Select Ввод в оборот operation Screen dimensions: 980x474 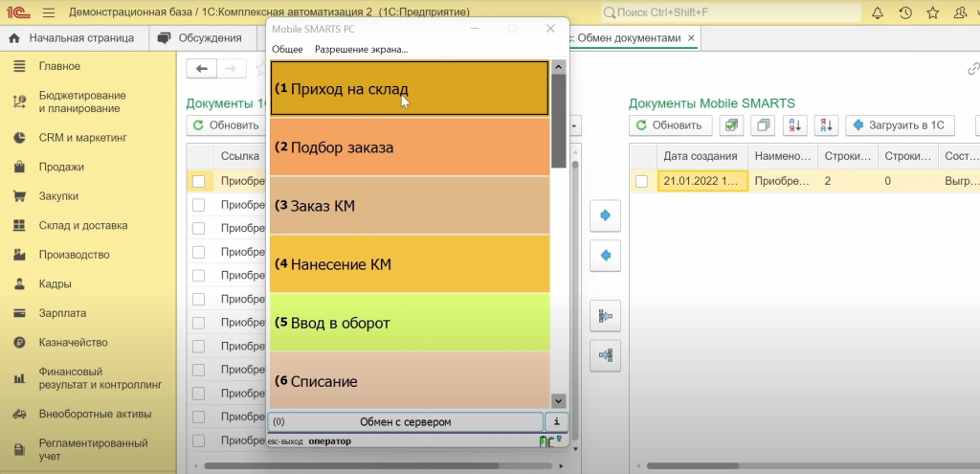[410, 323]
